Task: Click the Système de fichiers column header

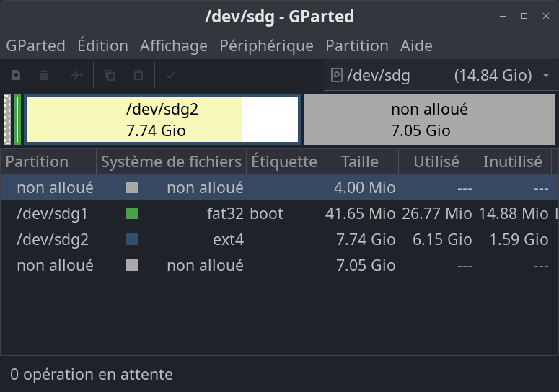Action: click(171, 162)
